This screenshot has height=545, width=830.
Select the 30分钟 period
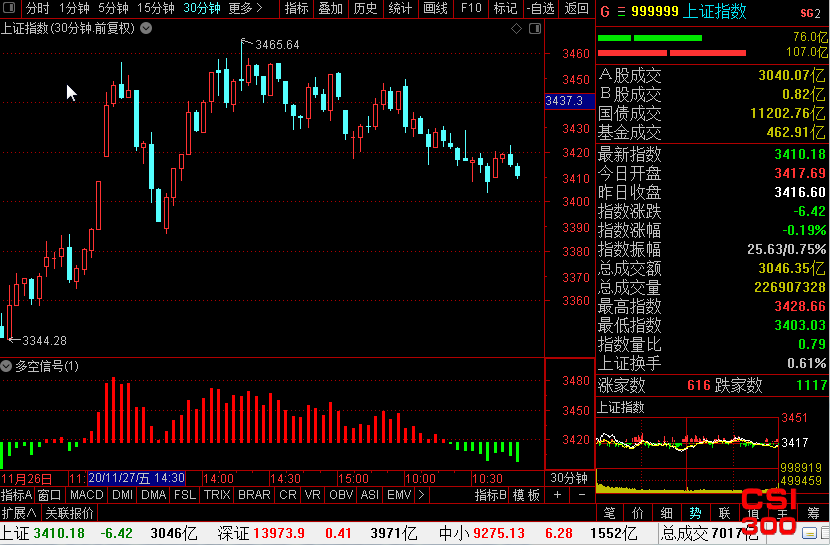pos(202,8)
